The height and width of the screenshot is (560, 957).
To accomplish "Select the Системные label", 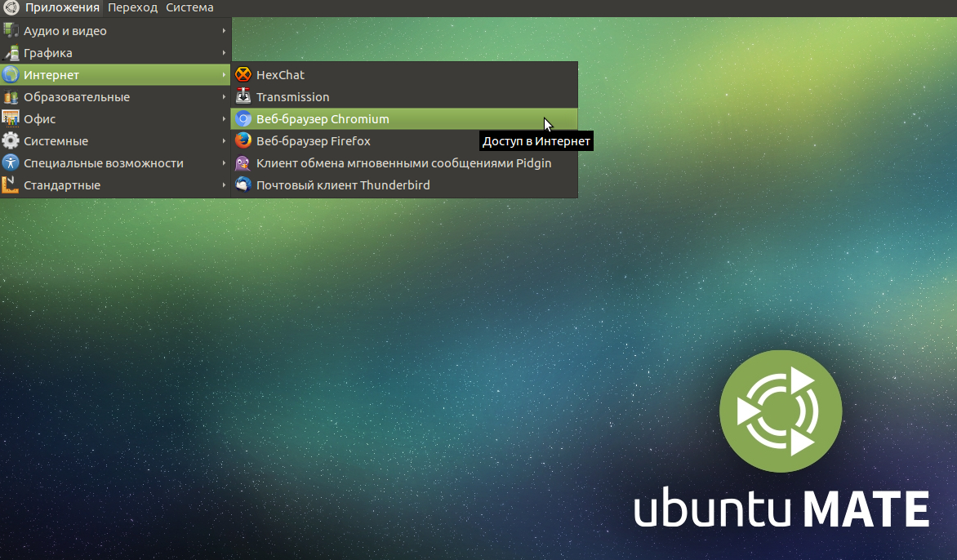I will [56, 141].
